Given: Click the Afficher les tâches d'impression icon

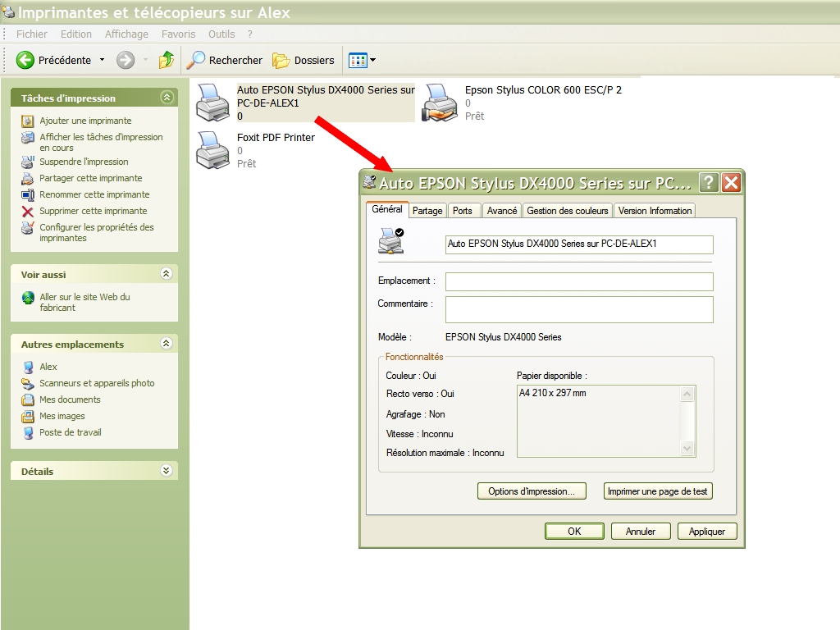Looking at the screenshot, I should tap(28, 138).
